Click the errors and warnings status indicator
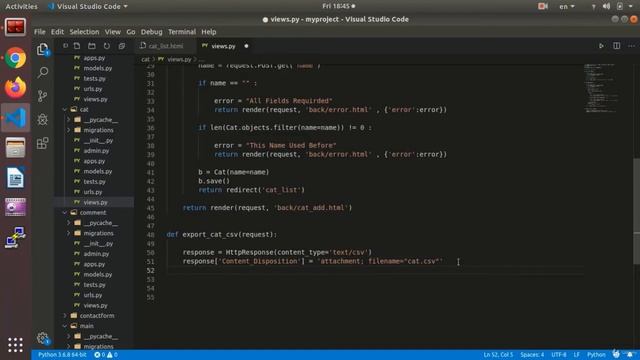Screen dimensions: 640x360 coord(106,355)
